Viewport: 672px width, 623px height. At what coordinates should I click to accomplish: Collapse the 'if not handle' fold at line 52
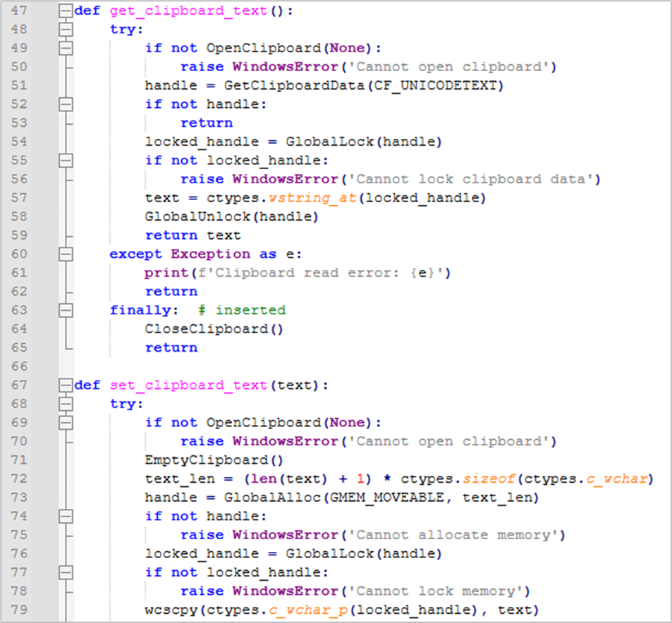click(66, 104)
